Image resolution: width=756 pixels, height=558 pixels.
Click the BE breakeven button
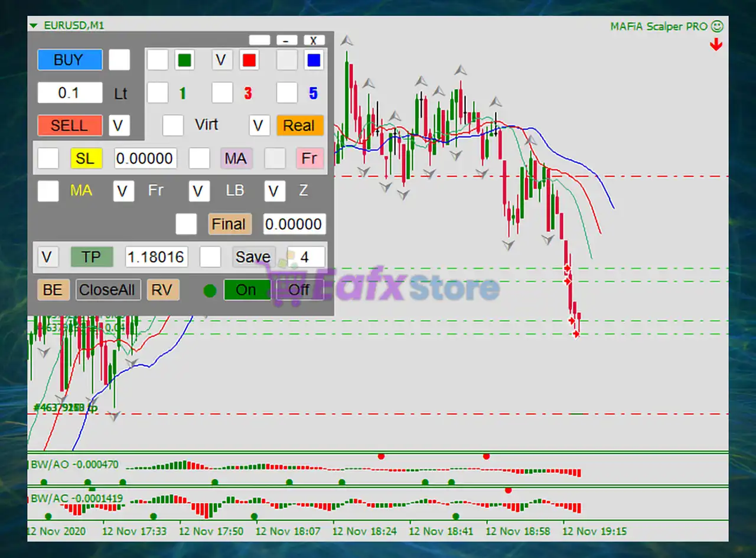tap(53, 290)
